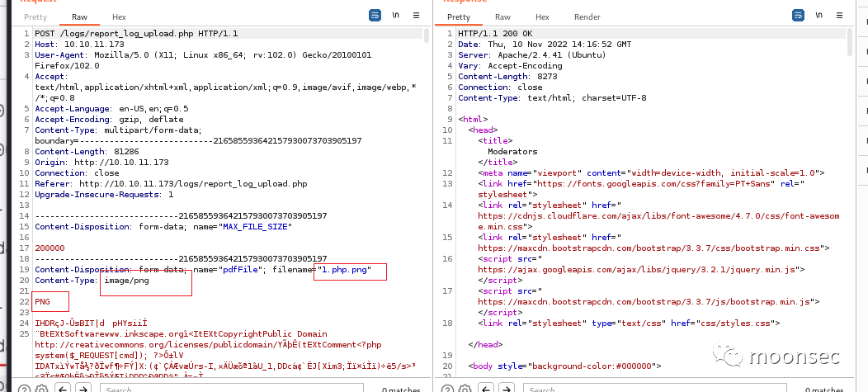
Task: Click the filename "1.php.png" value
Action: coord(342,270)
